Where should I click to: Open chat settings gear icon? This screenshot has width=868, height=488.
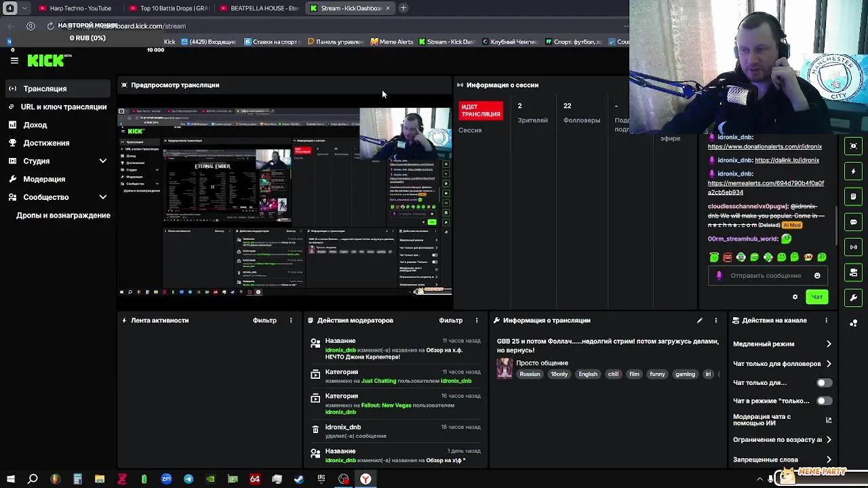point(795,297)
